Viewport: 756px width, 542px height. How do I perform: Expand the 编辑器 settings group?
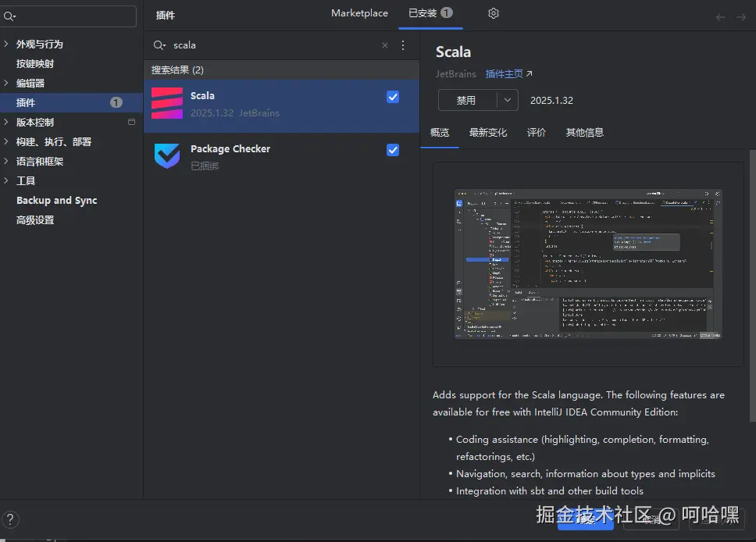(x=6, y=83)
